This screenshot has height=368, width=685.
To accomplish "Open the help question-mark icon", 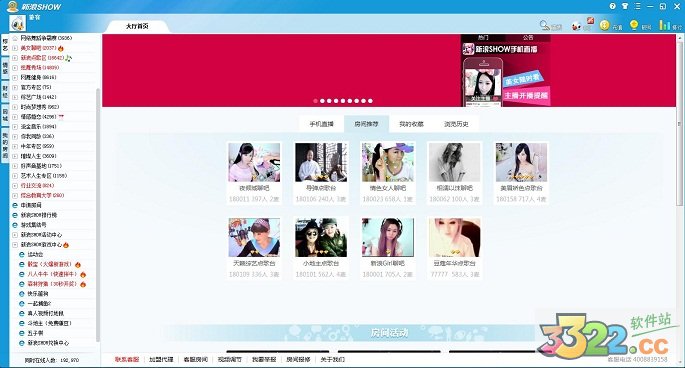I will click(612, 6).
